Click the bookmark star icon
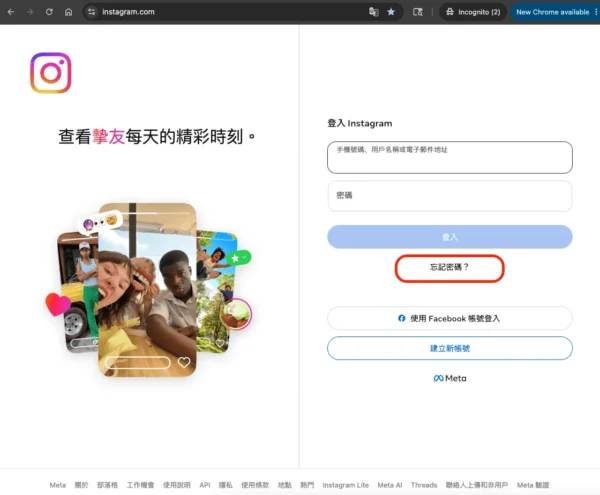The height and width of the screenshot is (495, 600). 391,12
